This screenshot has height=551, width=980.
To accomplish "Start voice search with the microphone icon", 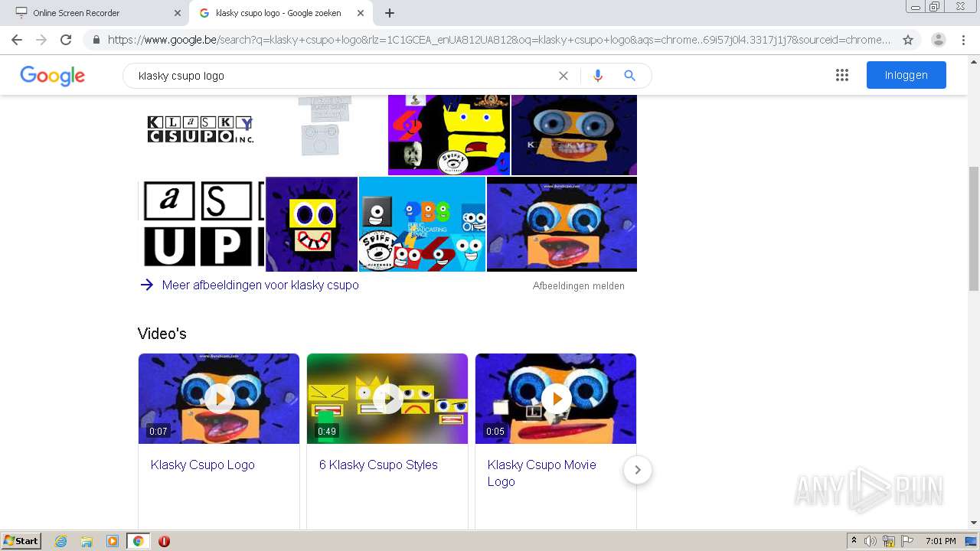I will click(598, 76).
